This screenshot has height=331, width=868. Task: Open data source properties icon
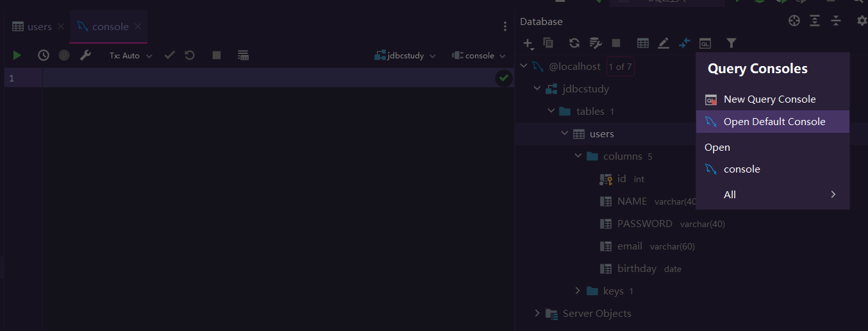pos(596,43)
